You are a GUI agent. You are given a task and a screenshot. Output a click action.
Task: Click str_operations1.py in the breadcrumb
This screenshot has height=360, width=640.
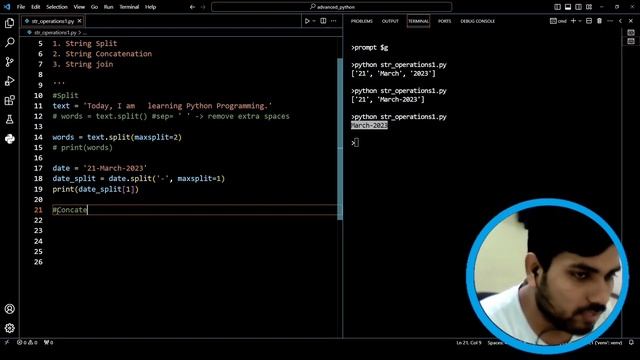pyautogui.click(x=55, y=32)
